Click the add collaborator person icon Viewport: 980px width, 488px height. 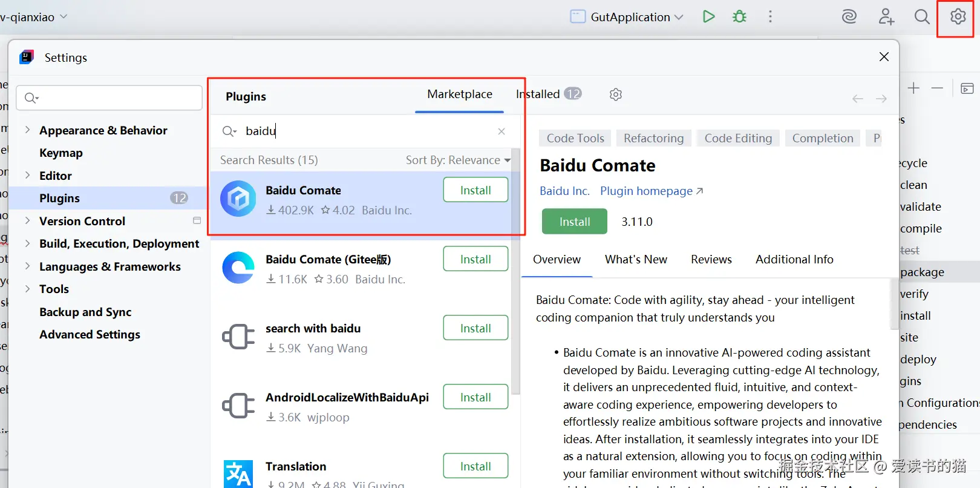pyautogui.click(x=886, y=16)
